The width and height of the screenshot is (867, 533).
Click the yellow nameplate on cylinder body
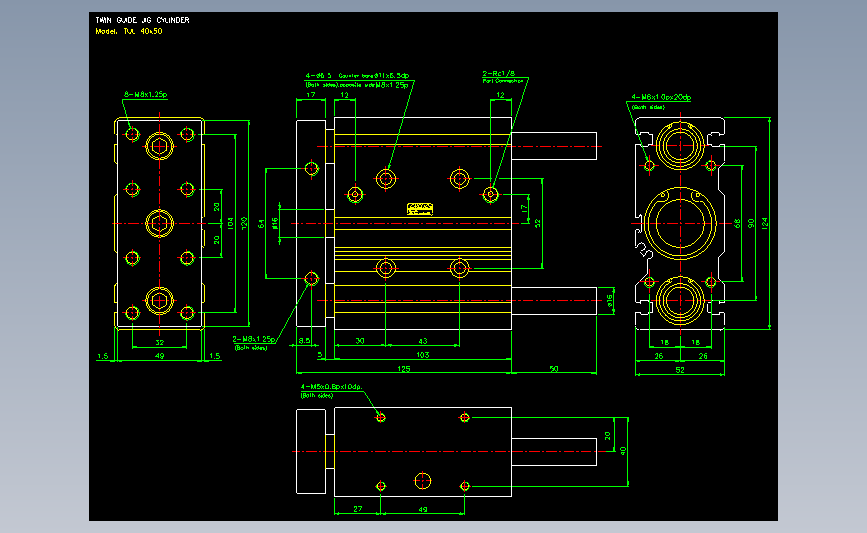click(x=420, y=208)
